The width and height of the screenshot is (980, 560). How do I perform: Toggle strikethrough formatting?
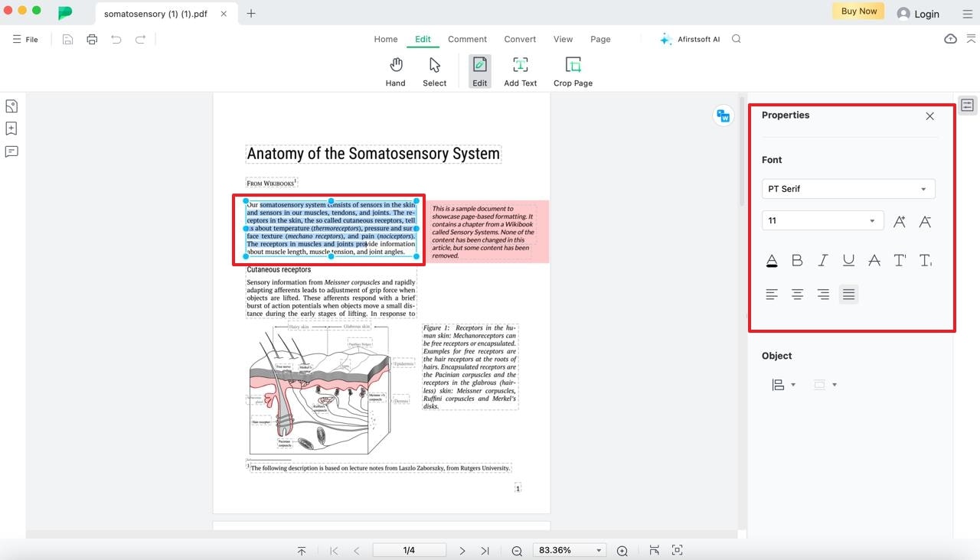(874, 261)
